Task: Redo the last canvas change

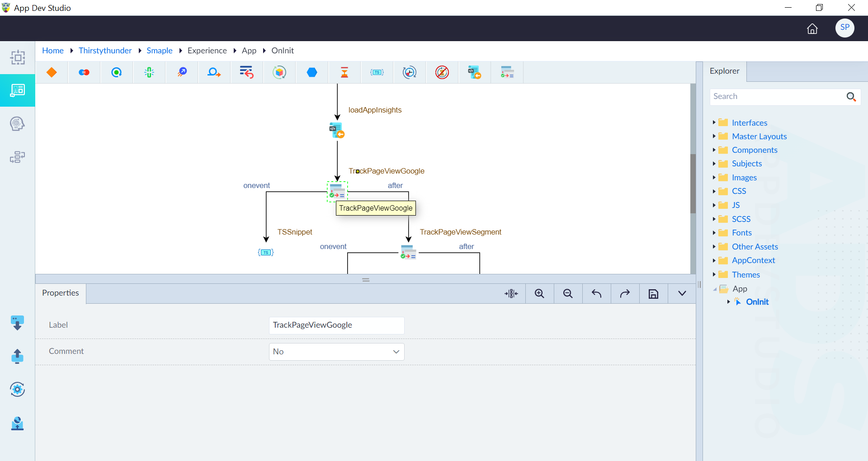Action: coord(625,294)
